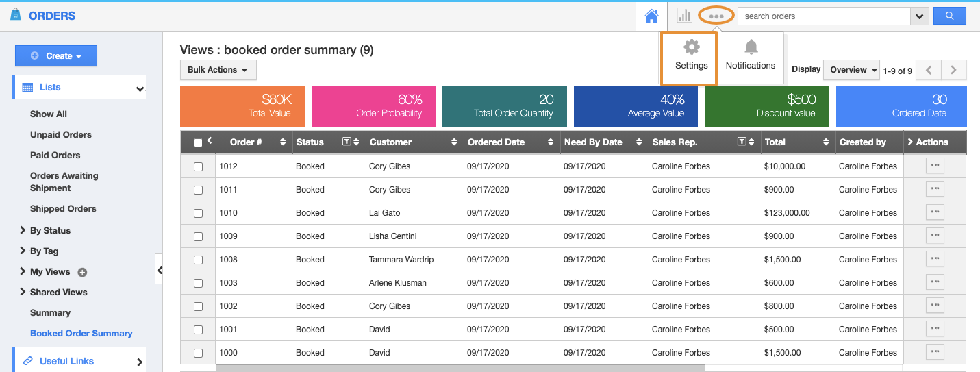Viewport: 980px width, 372px height.
Task: Add a new view with plus icon
Action: 82,272
